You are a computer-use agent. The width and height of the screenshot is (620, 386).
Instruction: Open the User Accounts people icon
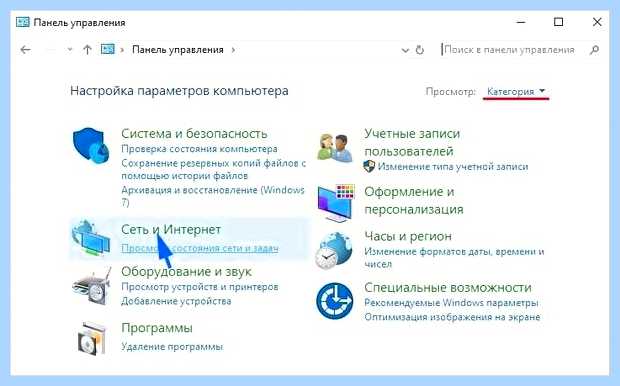click(x=335, y=148)
